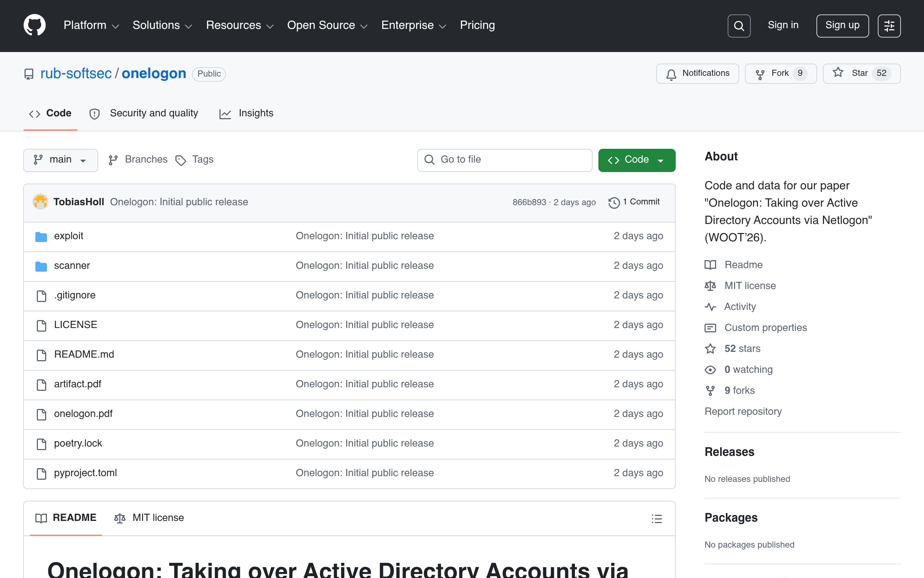
Task: Click the Insights graph icon
Action: click(225, 113)
